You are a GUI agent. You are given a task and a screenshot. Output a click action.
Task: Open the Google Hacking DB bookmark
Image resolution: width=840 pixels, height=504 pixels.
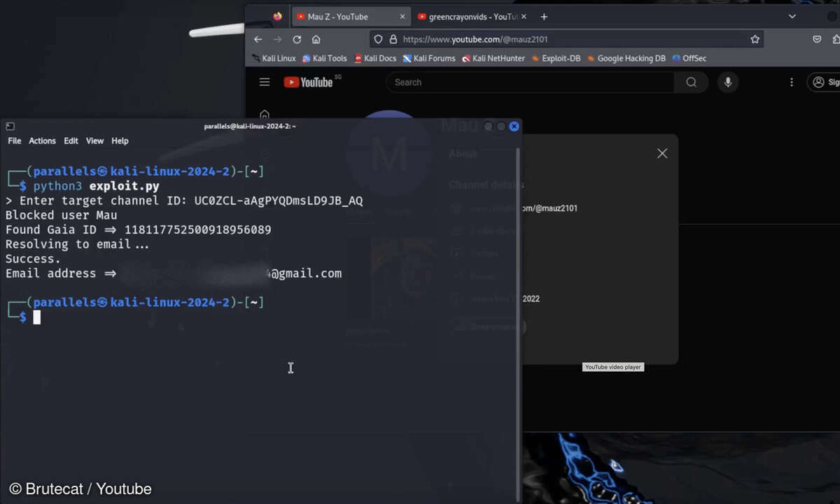[626, 59]
